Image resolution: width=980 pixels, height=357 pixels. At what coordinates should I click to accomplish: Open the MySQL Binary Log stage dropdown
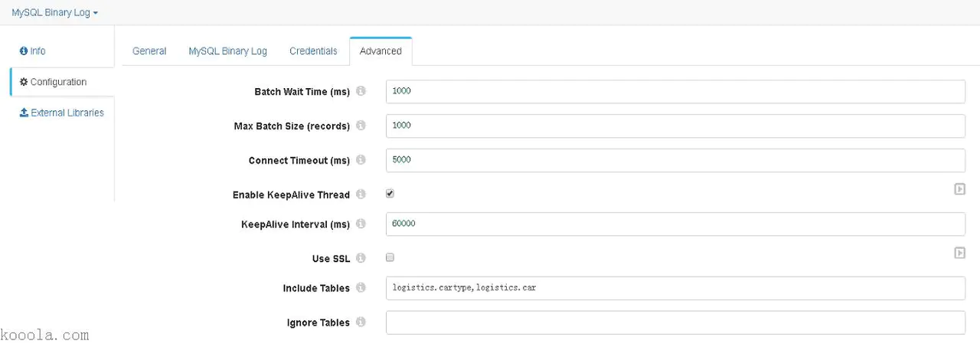(x=54, y=13)
